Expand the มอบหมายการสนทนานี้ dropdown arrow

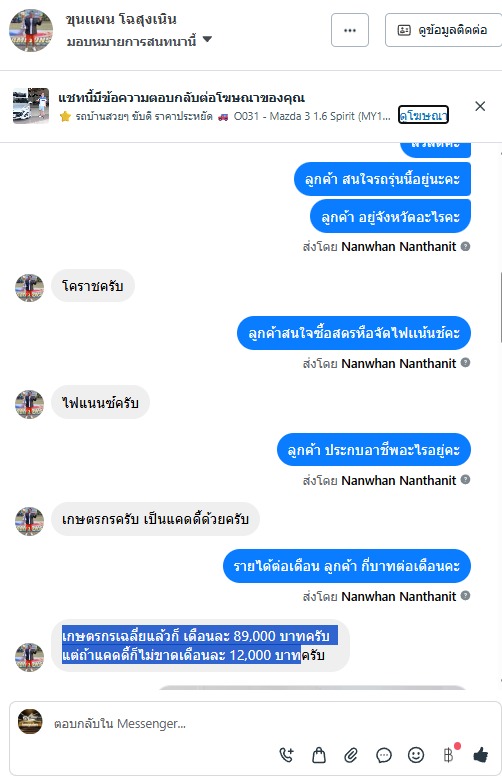(207, 39)
